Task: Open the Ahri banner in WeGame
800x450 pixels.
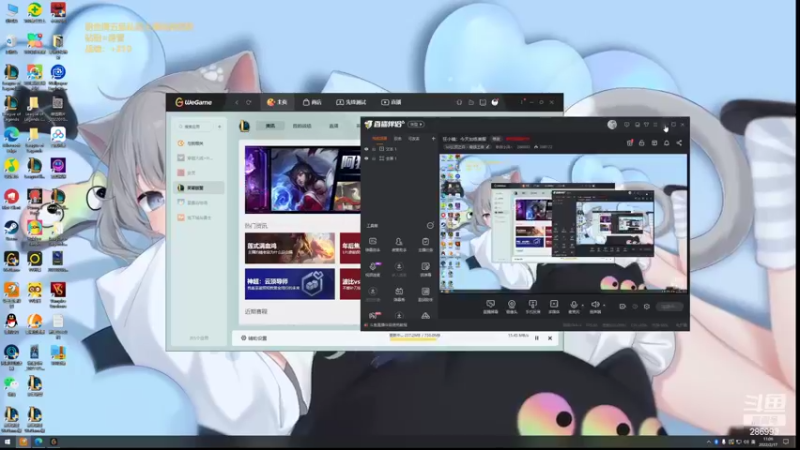Action: (303, 179)
